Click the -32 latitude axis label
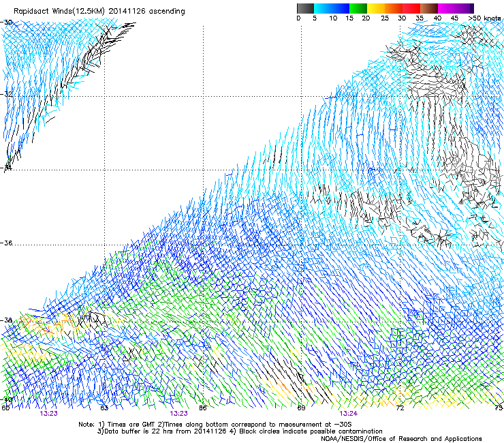This screenshot has height=443, width=504. click(x=6, y=94)
